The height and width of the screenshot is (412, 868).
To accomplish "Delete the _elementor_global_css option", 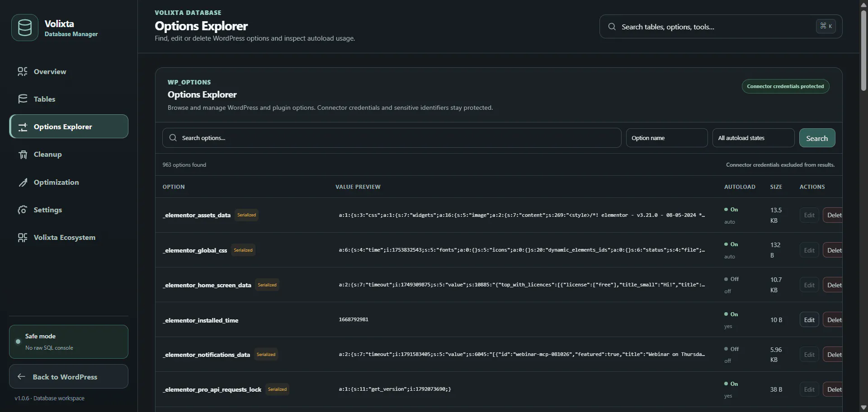I will pyautogui.click(x=833, y=250).
